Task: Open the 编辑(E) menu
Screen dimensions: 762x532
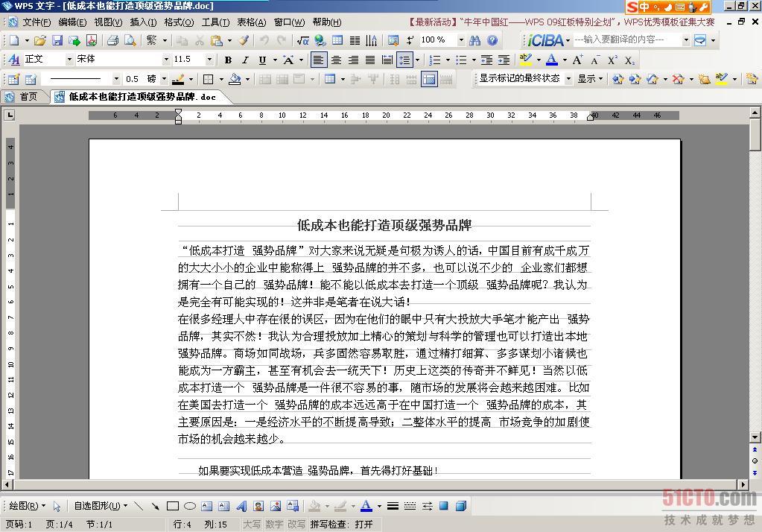Action: (x=72, y=22)
